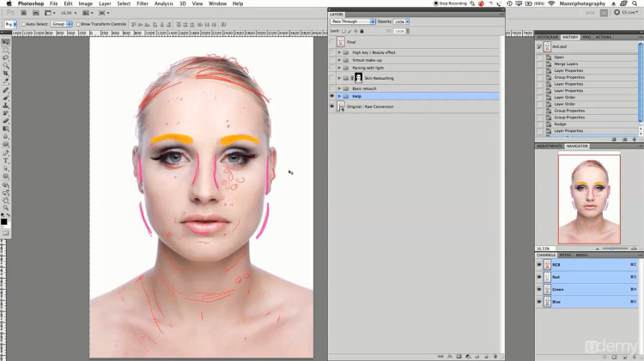
Task: Open the Image menu
Action: tap(85, 3)
